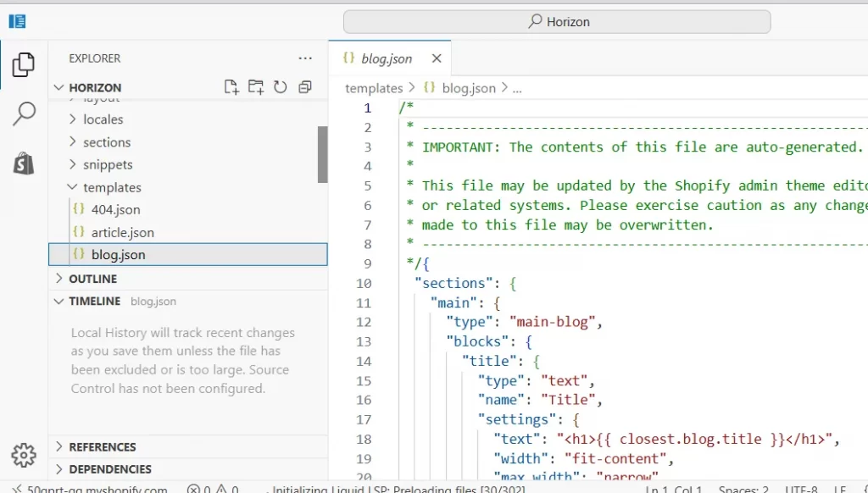Expand the sections folder
Image resolution: width=868 pixels, height=493 pixels.
tap(106, 142)
